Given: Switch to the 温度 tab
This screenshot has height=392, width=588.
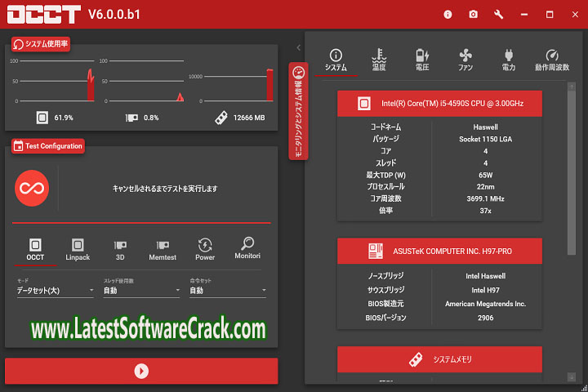Looking at the screenshot, I should click(379, 60).
